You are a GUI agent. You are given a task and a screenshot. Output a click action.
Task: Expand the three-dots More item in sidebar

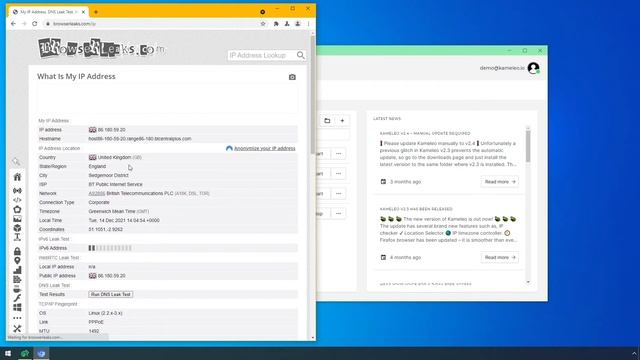pos(17,318)
